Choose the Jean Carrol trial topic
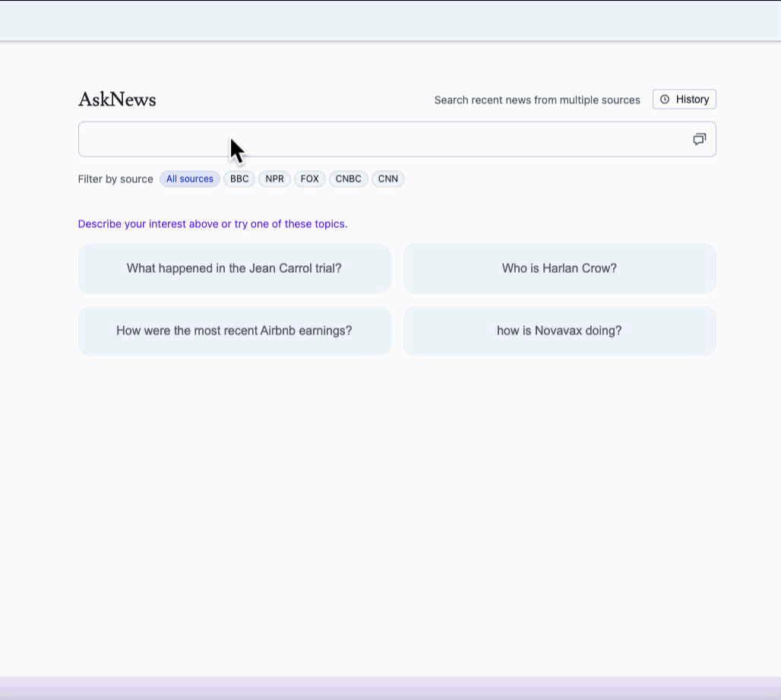Image resolution: width=781 pixels, height=700 pixels. coord(234,268)
